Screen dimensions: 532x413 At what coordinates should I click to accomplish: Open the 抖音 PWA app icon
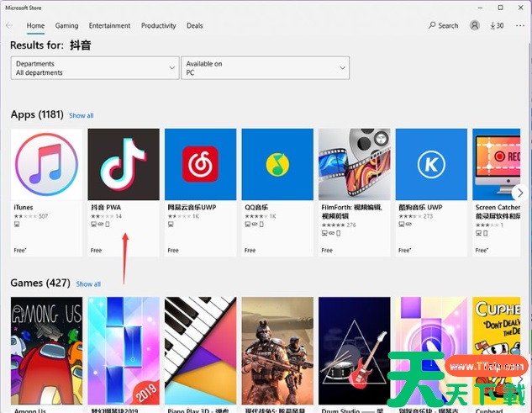point(124,164)
